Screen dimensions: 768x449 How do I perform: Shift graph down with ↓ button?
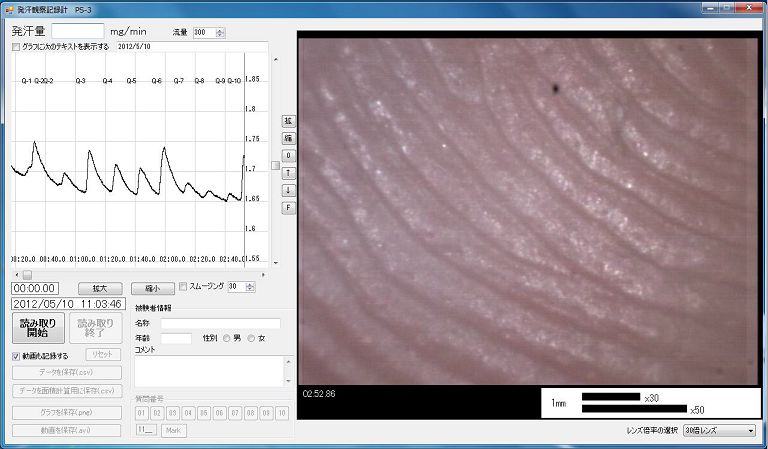coord(288,190)
